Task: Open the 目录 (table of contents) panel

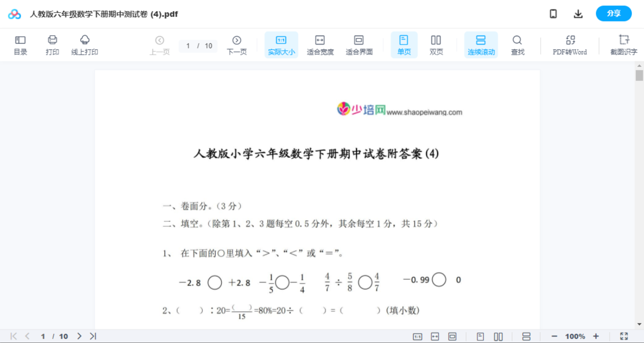Action: coord(20,45)
